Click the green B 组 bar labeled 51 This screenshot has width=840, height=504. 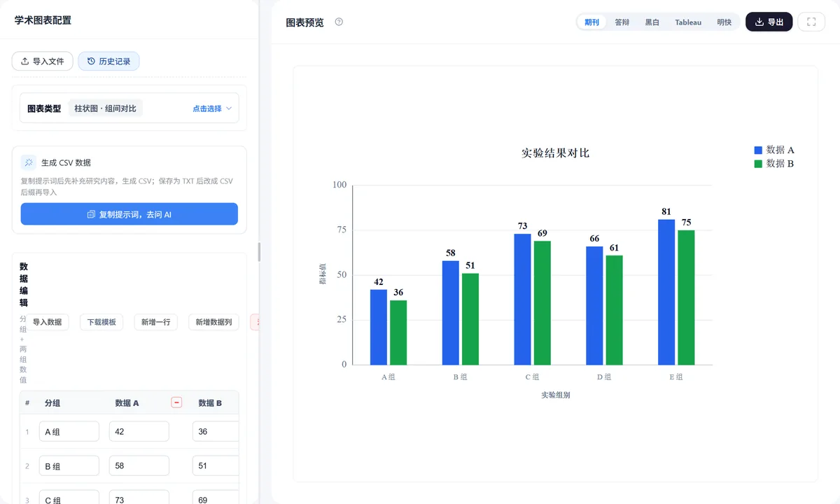pyautogui.click(x=470, y=318)
